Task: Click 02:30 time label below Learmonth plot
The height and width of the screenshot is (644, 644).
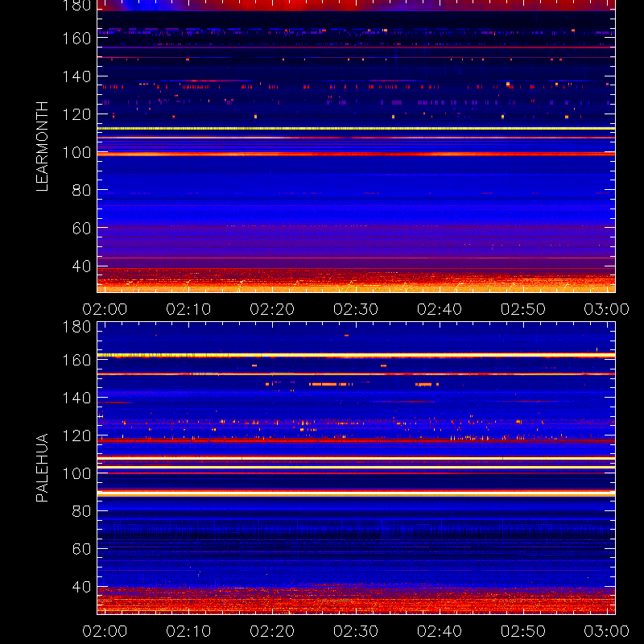Action: pyautogui.click(x=356, y=309)
